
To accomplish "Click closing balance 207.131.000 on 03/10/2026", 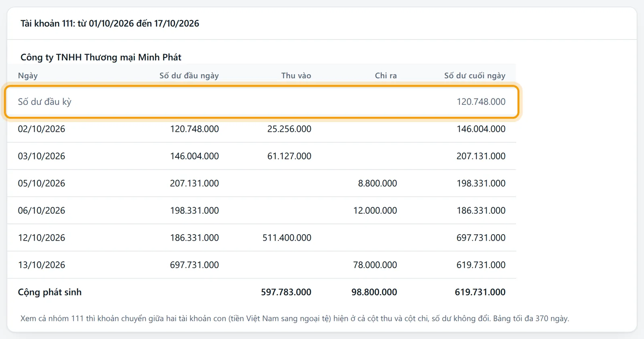I will [x=481, y=156].
